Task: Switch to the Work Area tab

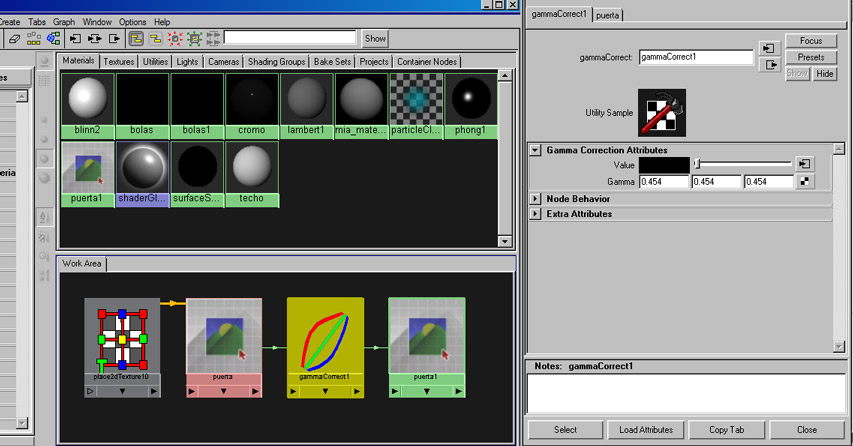Action: pos(82,264)
